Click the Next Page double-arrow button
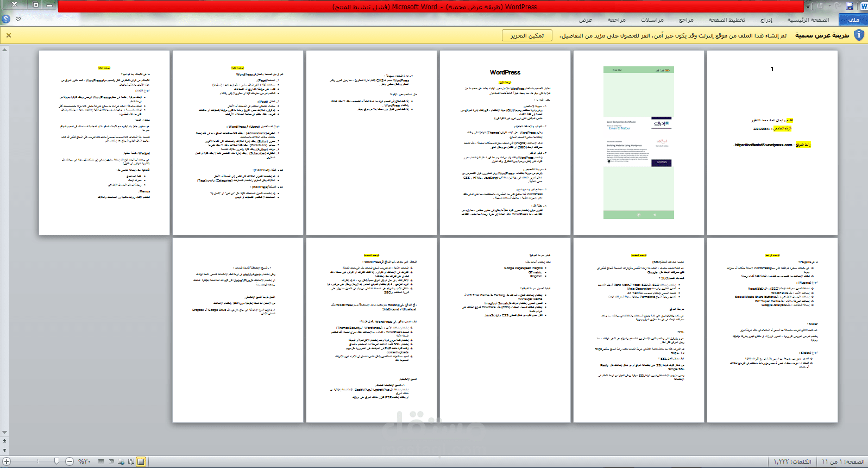 click(x=4, y=450)
